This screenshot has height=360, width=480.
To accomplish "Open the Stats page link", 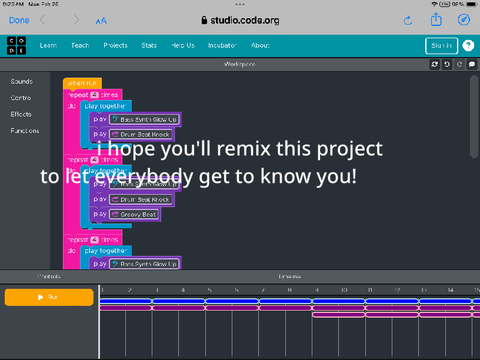I will click(149, 46).
